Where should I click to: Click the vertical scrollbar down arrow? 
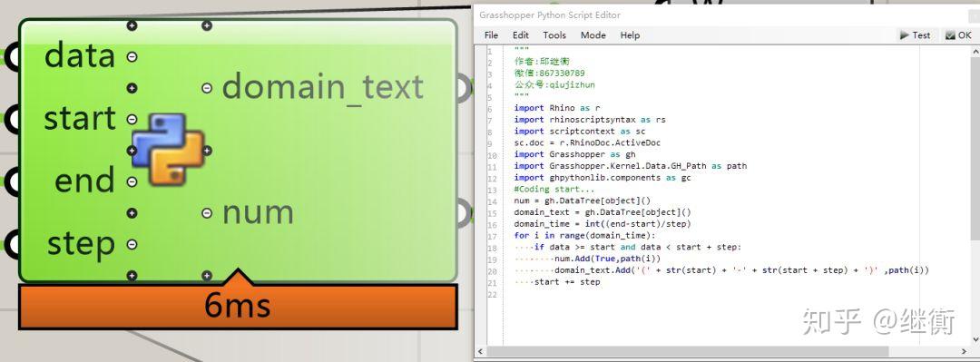pos(975,339)
